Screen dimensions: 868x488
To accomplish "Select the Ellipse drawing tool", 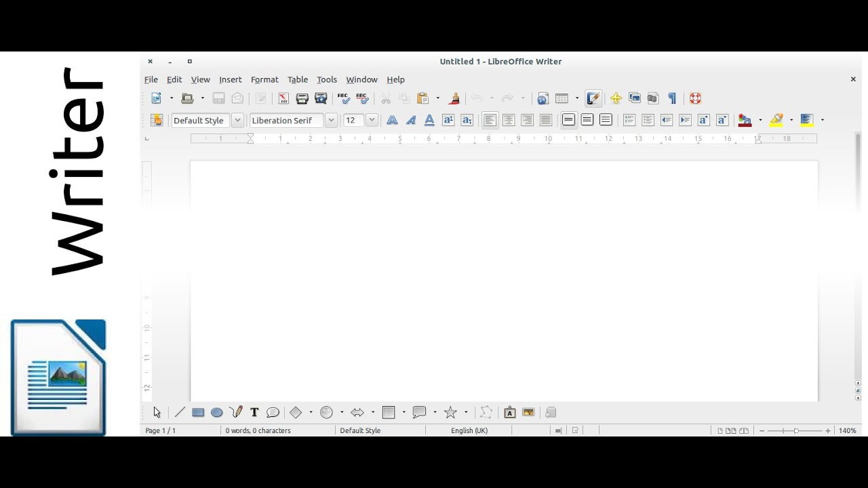I will (x=217, y=412).
